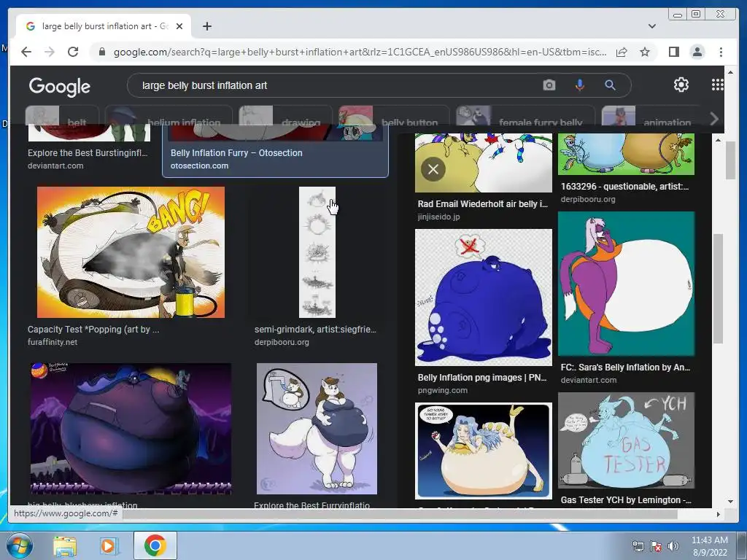Open 'semi-grimdark, artist:siegfrie...' thumbnail
The width and height of the screenshot is (747, 560).
coord(317,252)
